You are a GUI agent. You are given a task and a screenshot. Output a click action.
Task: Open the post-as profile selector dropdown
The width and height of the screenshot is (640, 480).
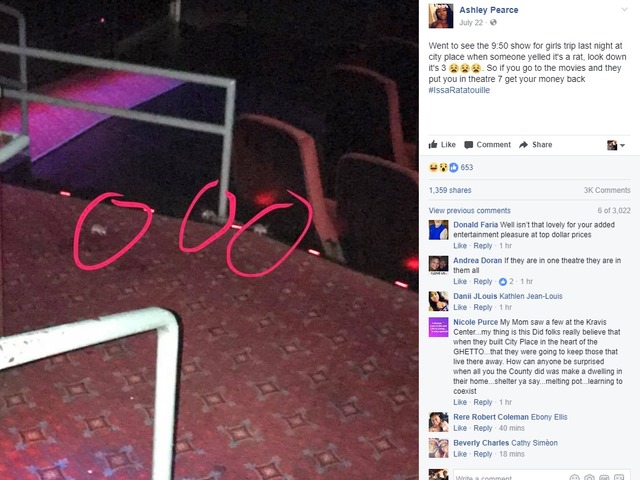(616, 145)
